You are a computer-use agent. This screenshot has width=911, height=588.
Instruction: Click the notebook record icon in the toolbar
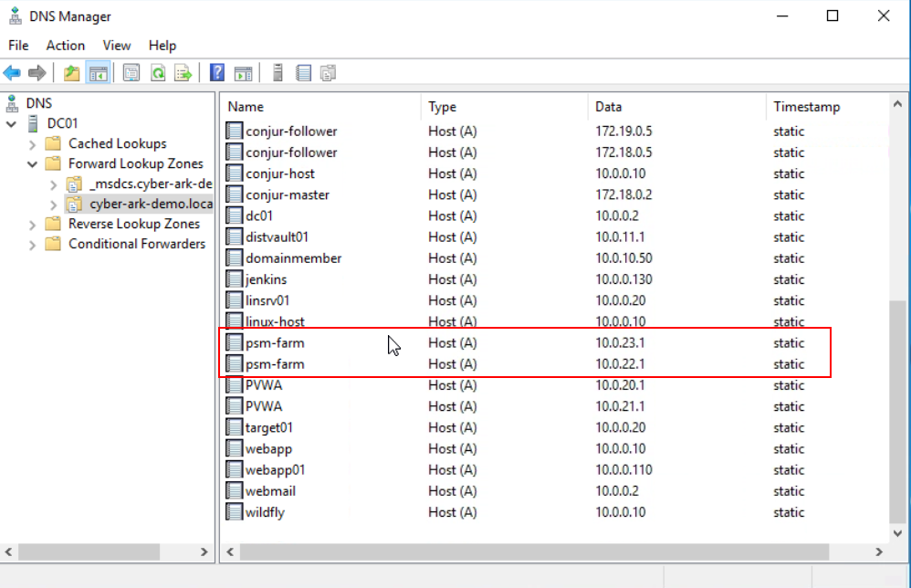pyautogui.click(x=303, y=73)
